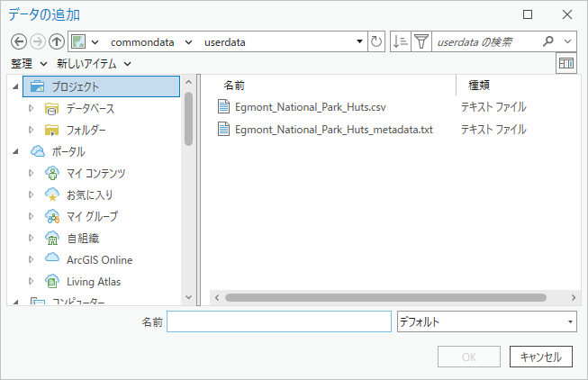The width and height of the screenshot is (588, 380).
Task: Open the 整理 menu
Action: pyautogui.click(x=28, y=63)
